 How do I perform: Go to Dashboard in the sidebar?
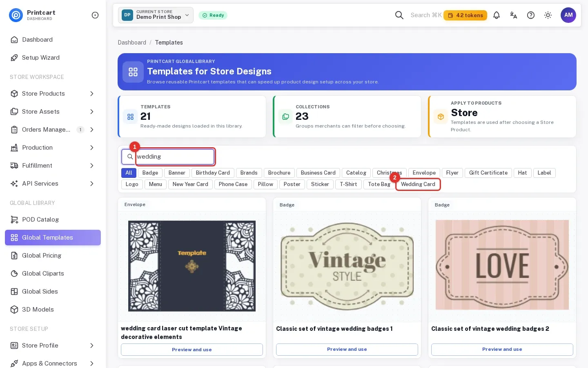click(x=53, y=40)
